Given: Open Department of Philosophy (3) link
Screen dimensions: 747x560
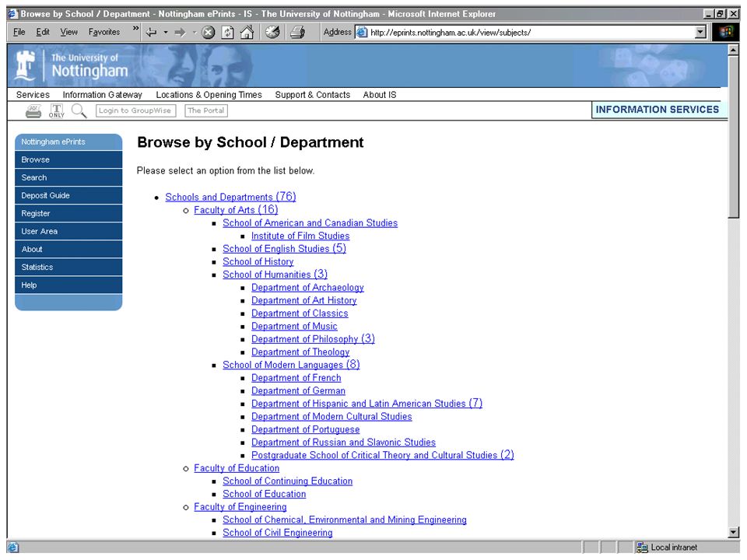Looking at the screenshot, I should click(x=313, y=338).
